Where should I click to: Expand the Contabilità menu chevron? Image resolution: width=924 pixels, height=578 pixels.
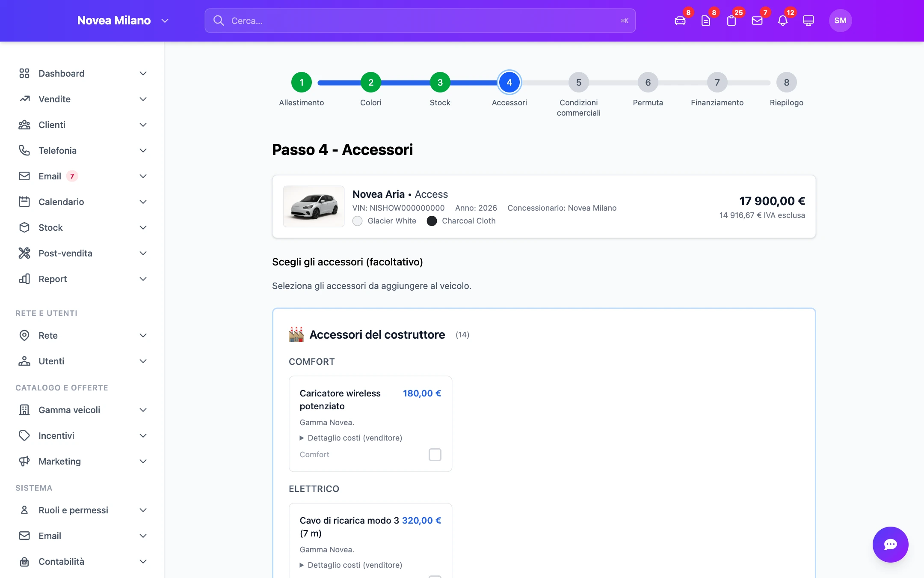click(143, 561)
